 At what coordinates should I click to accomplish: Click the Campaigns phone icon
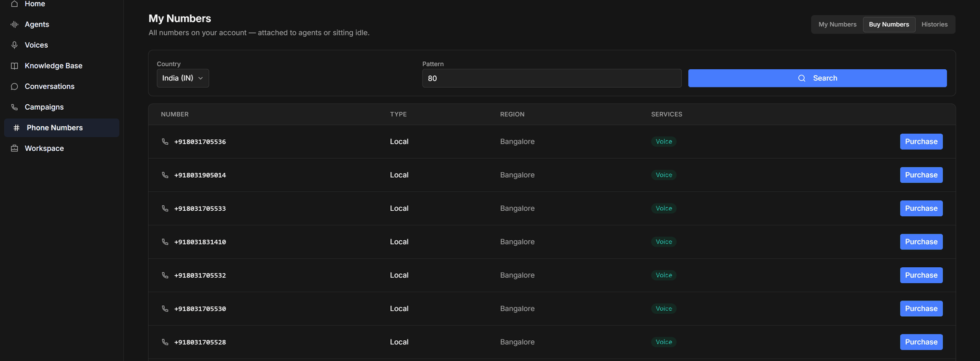pyautogui.click(x=14, y=107)
